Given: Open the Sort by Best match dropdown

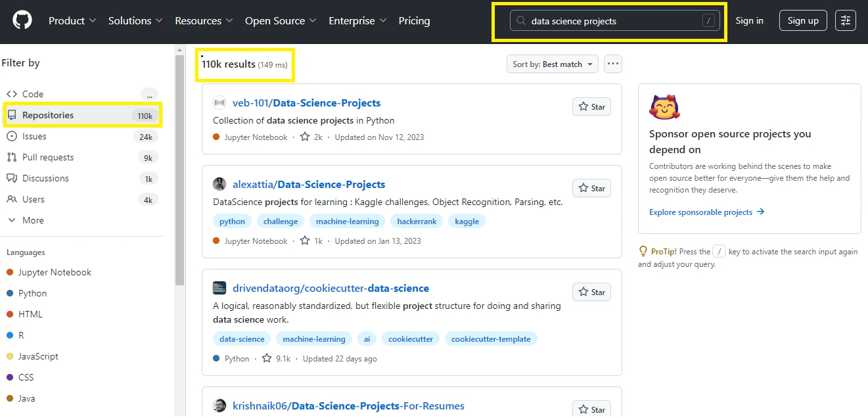Looking at the screenshot, I should (552, 64).
